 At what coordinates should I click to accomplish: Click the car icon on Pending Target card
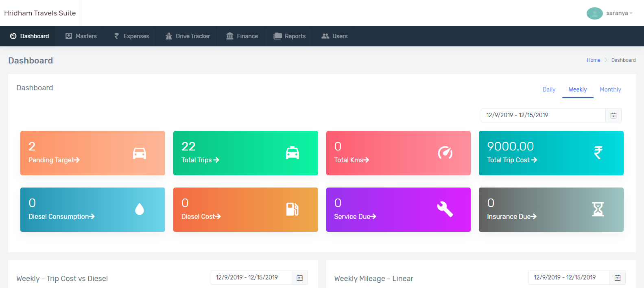tap(139, 153)
